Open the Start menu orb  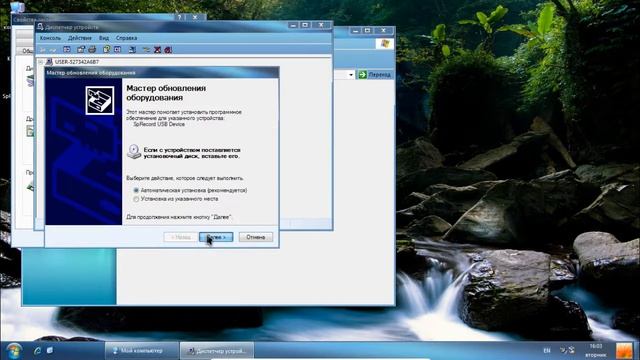tap(14, 351)
